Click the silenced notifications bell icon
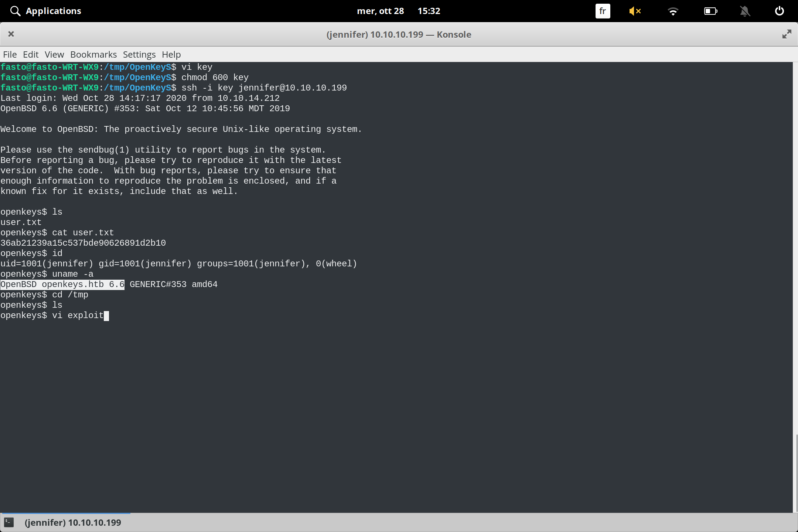Screen dimensions: 798x532 point(745,11)
